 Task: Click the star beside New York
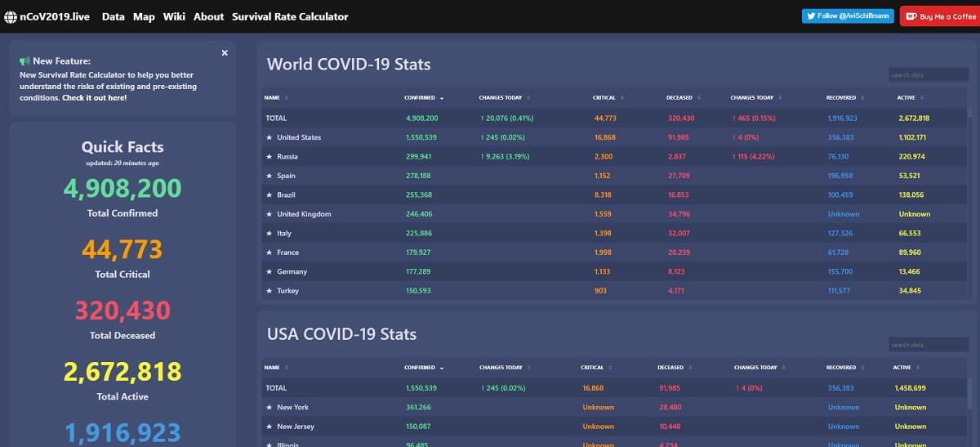(269, 407)
